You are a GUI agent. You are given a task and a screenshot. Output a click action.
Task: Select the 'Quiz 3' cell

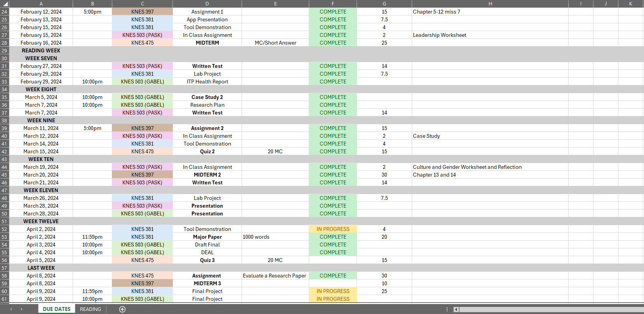(207, 260)
